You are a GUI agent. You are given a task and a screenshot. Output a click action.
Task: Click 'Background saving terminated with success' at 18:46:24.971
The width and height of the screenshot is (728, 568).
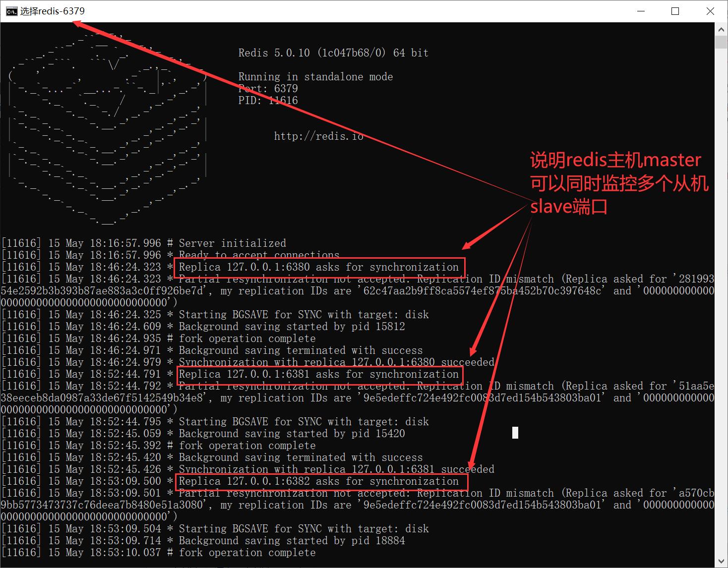click(301, 350)
